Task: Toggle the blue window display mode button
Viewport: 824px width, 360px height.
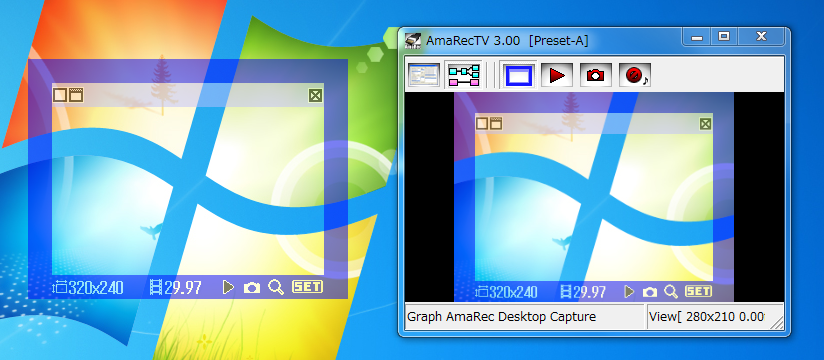Action: (x=518, y=76)
